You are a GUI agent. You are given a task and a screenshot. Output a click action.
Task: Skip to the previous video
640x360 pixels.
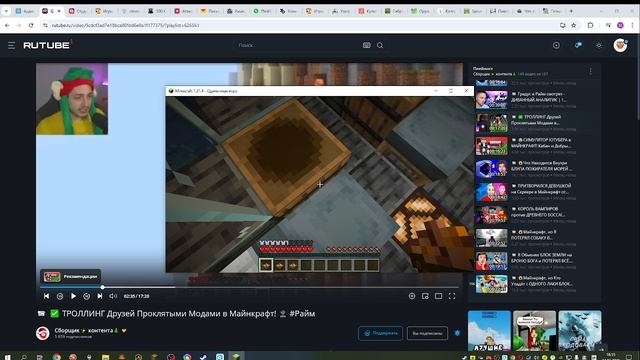(47, 296)
